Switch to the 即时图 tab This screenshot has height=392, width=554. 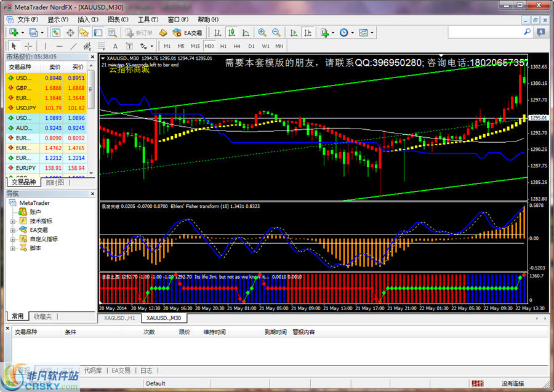point(55,182)
